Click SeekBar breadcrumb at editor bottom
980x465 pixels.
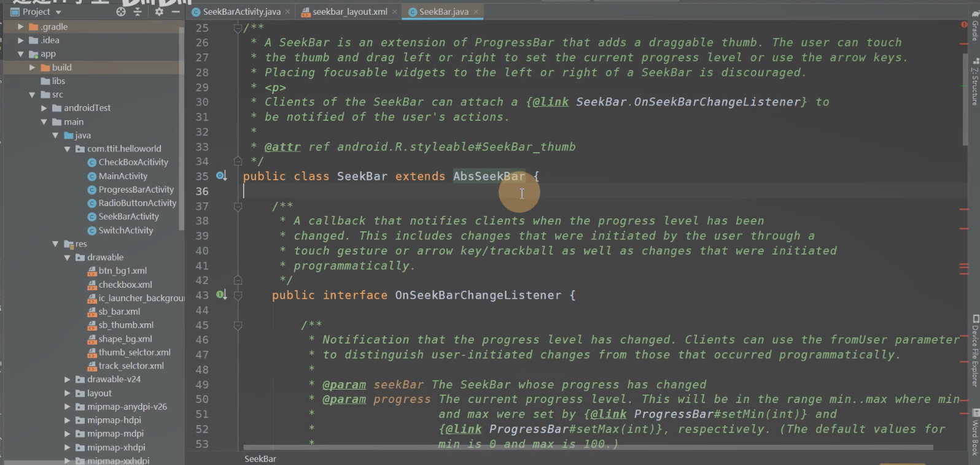tap(260, 459)
